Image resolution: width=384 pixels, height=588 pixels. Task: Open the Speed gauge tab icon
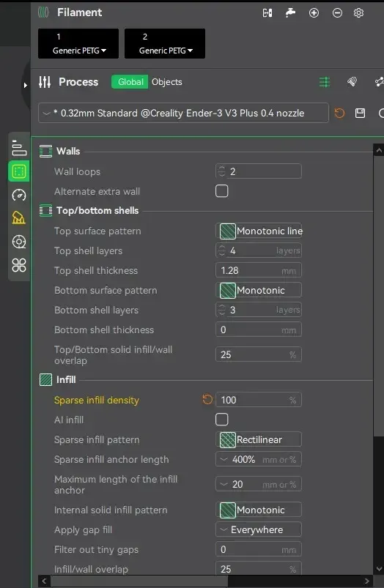[x=19, y=195]
